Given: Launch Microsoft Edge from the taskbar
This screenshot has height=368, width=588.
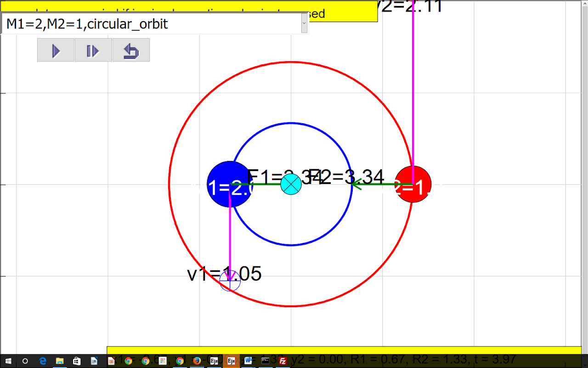Looking at the screenshot, I should (43, 361).
